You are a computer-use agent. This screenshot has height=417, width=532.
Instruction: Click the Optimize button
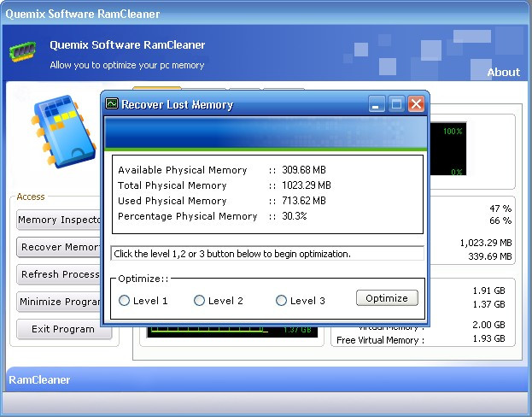(x=387, y=298)
